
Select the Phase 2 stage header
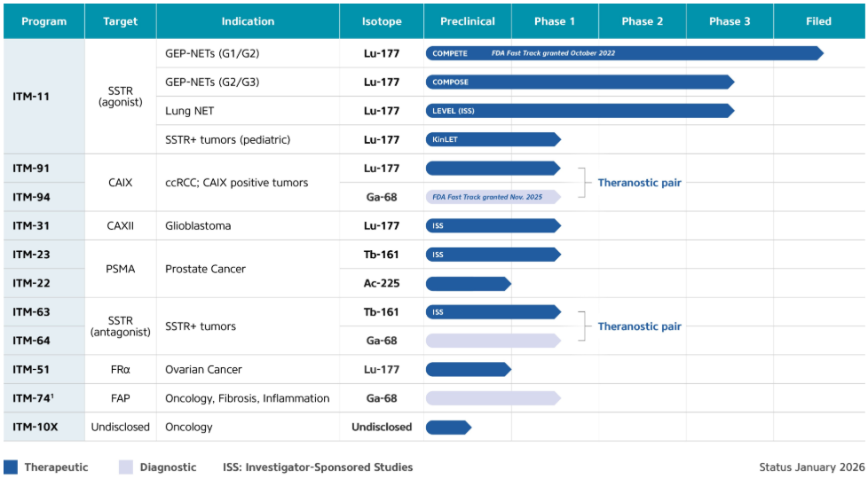(643, 21)
